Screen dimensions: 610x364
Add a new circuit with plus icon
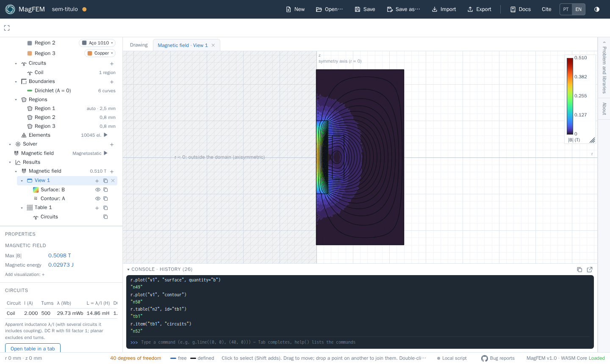[112, 63]
